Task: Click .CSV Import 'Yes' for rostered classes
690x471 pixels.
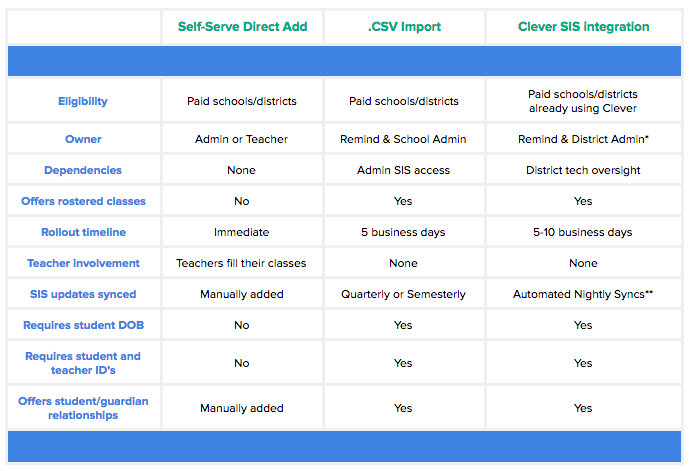Action: (403, 201)
